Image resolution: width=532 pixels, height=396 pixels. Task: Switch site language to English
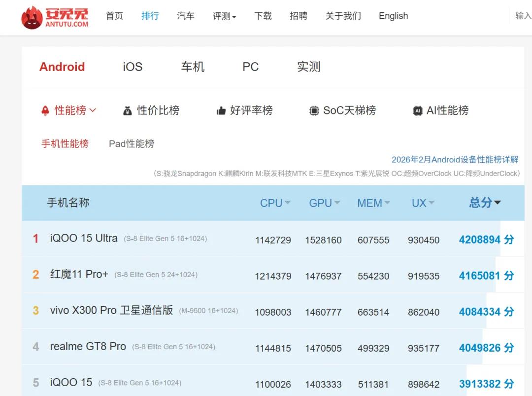pos(393,16)
